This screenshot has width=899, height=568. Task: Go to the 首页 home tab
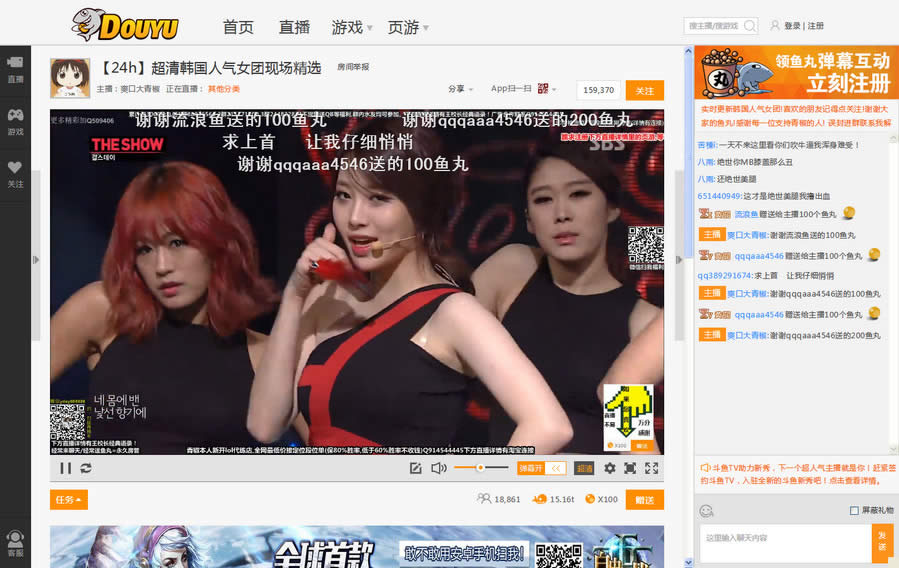tap(238, 27)
